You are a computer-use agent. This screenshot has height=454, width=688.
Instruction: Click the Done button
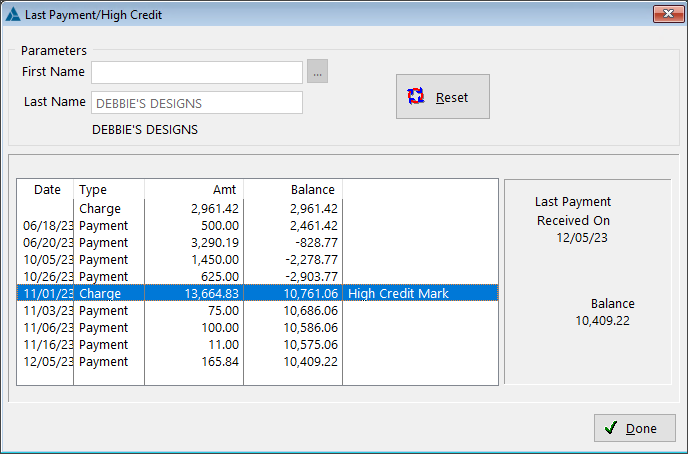click(634, 428)
